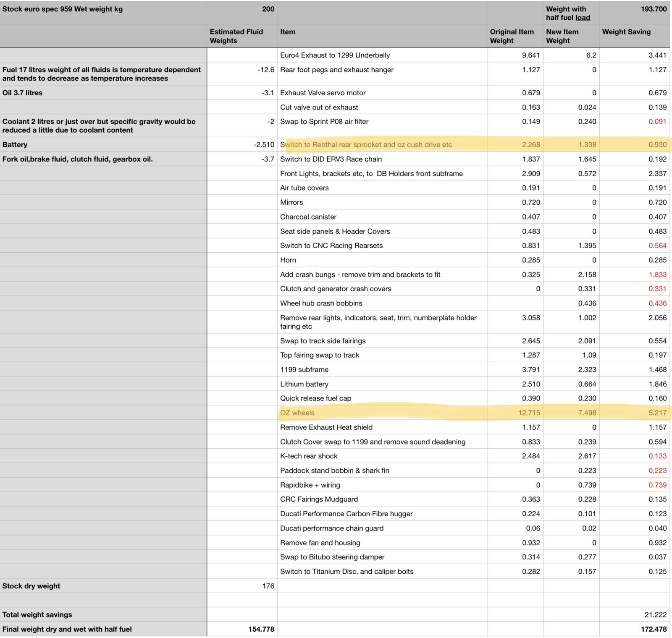The image size is (672, 638).
Task: Select the 'Estimated Fluid Weights' header cell
Action: pos(242,36)
